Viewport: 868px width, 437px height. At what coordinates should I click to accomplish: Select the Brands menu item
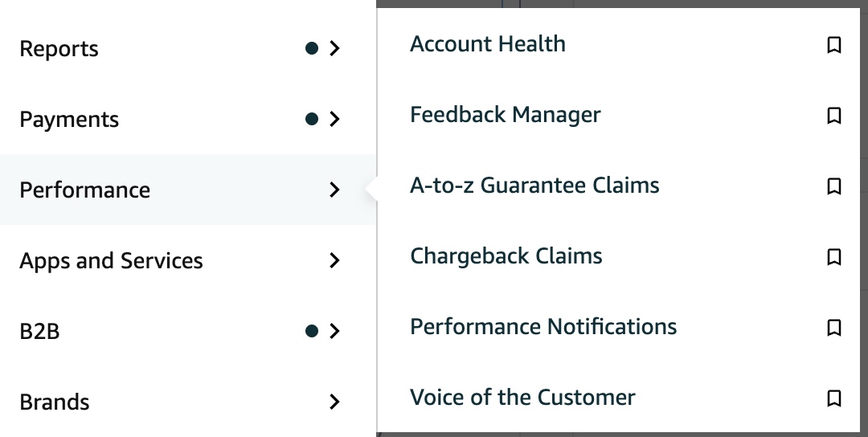tap(55, 402)
